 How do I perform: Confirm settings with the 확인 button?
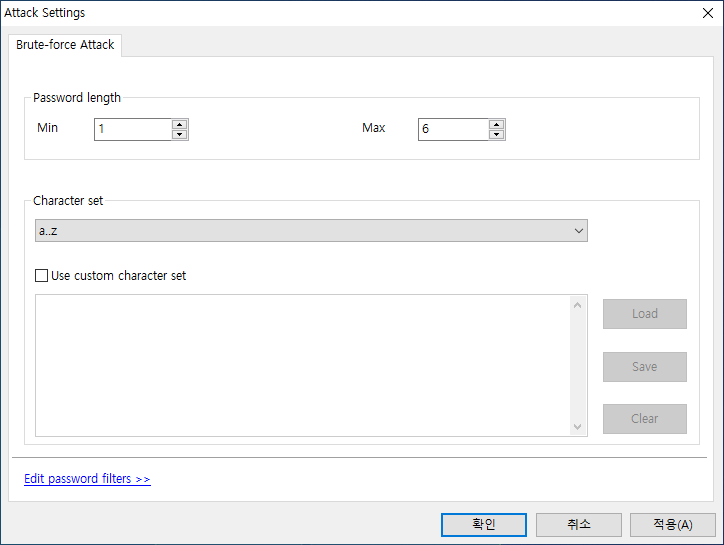(483, 525)
